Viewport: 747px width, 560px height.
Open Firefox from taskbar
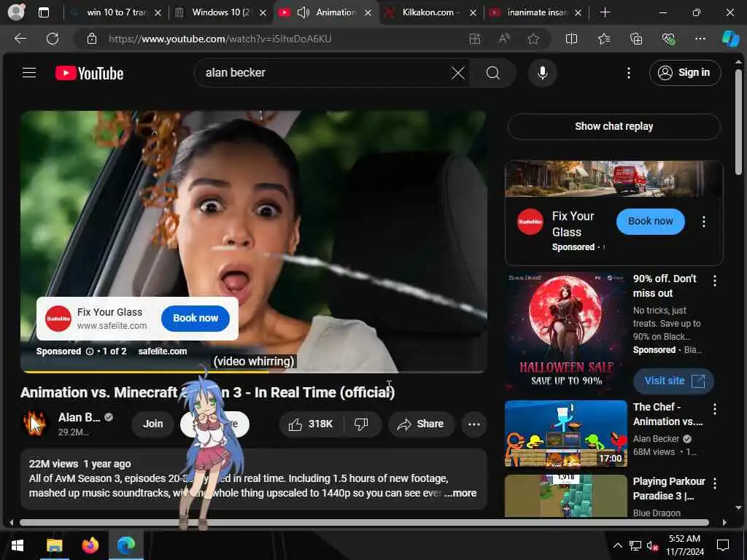coord(90,545)
